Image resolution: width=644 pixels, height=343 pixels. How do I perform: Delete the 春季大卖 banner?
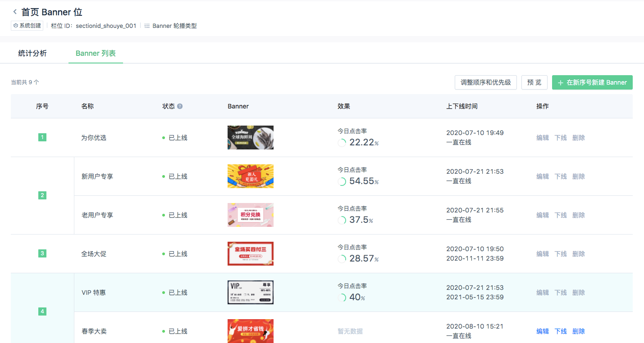(x=579, y=331)
